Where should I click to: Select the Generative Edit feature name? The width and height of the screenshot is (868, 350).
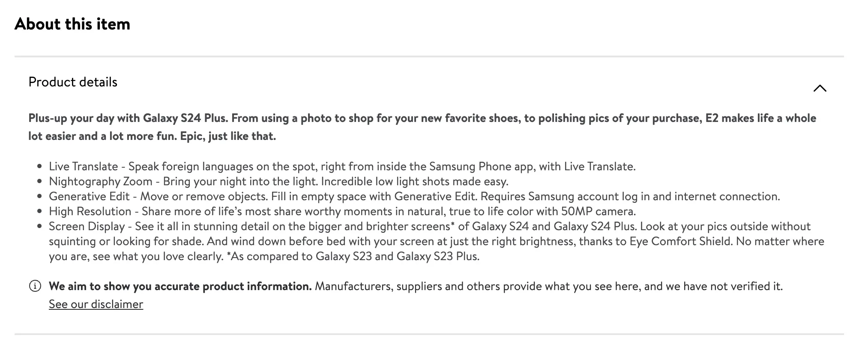[89, 196]
